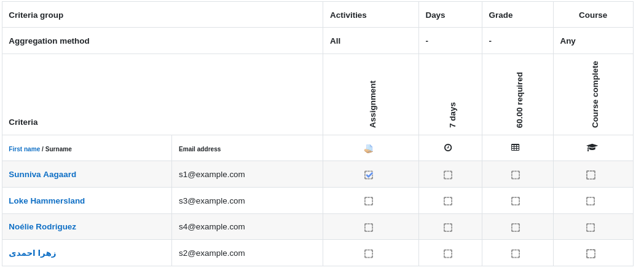This screenshot has width=644, height=278.
Task: Open زهرا احمدی's profile link
Action: pyautogui.click(x=33, y=253)
